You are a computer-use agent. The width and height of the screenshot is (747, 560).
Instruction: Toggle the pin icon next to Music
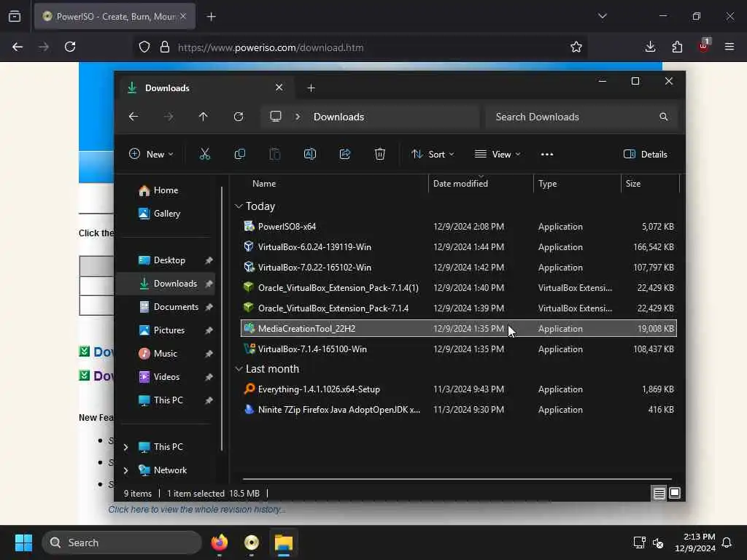209,354
